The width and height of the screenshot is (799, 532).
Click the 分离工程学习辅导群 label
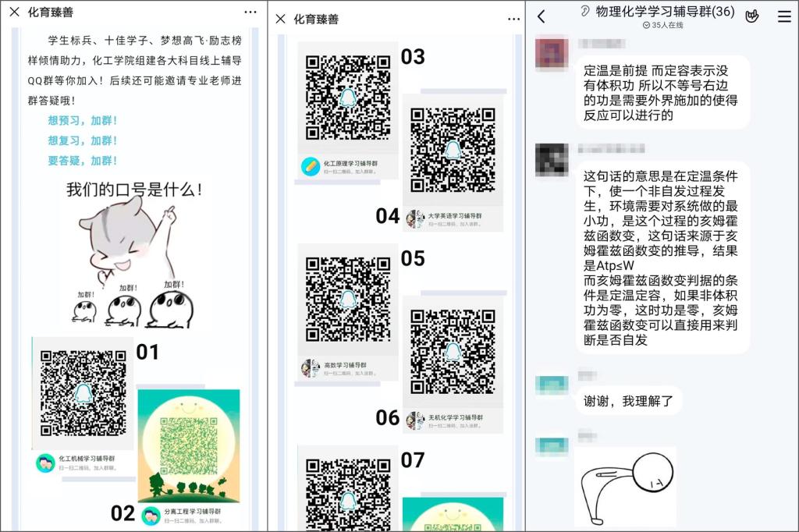click(x=192, y=512)
